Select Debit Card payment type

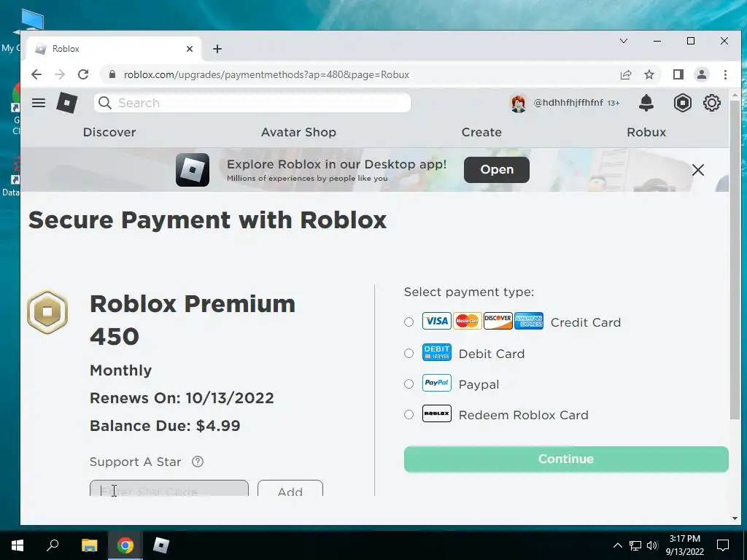[409, 354]
